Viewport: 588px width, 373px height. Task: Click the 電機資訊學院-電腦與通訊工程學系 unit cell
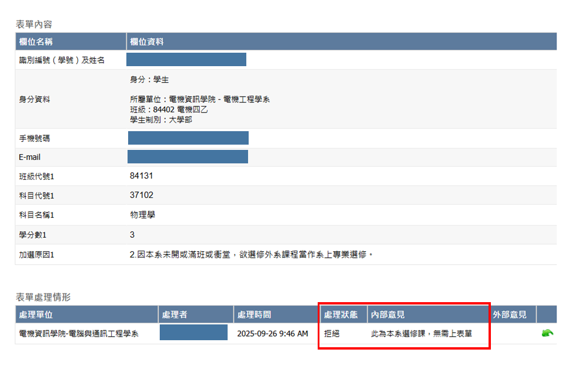pyautogui.click(x=78, y=334)
